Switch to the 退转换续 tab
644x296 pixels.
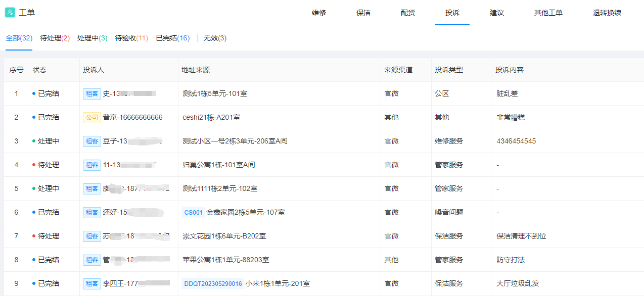607,13
